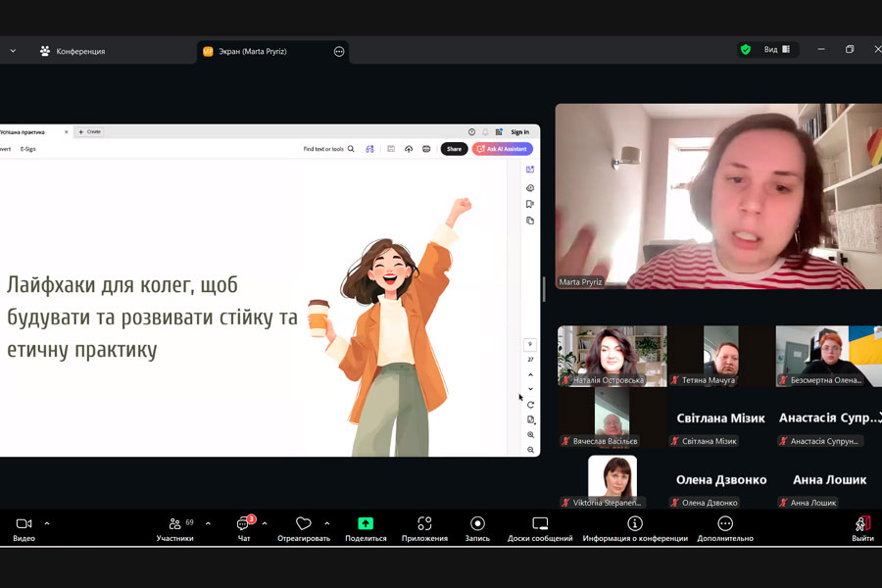Click the green encryption shield icon
The width and height of the screenshot is (882, 588).
(x=746, y=50)
